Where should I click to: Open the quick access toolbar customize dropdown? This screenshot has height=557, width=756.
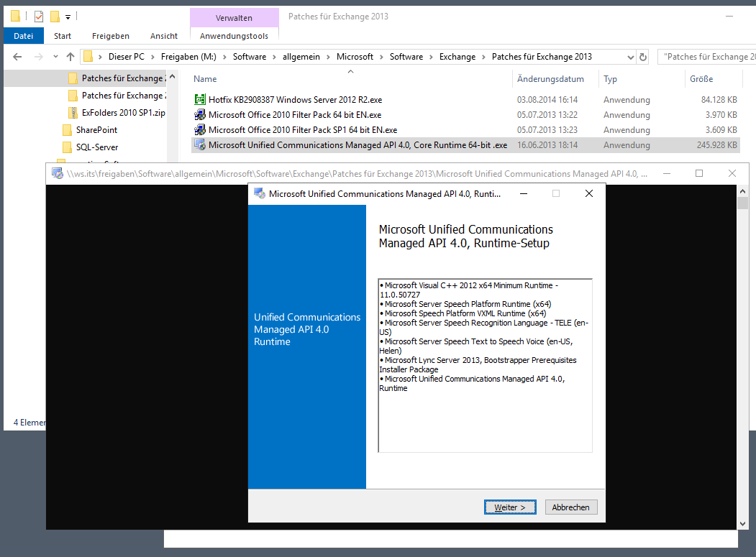click(x=68, y=17)
